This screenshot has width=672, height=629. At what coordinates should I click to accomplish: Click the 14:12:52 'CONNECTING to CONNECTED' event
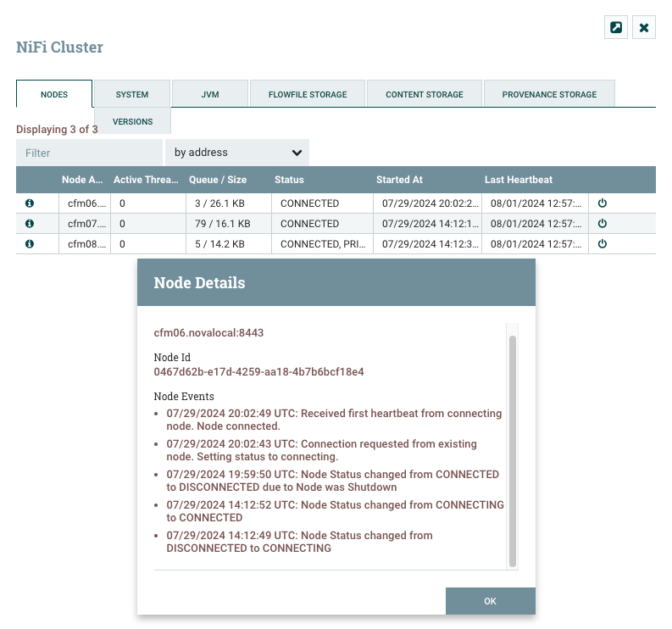pyautogui.click(x=335, y=511)
